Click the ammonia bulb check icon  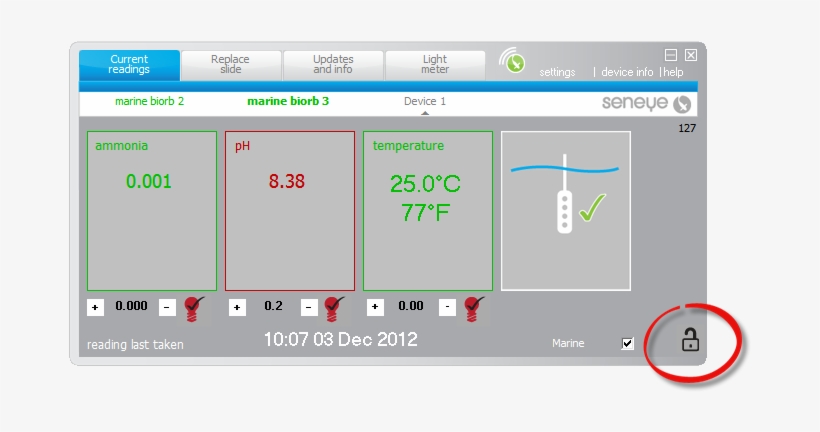tap(194, 309)
